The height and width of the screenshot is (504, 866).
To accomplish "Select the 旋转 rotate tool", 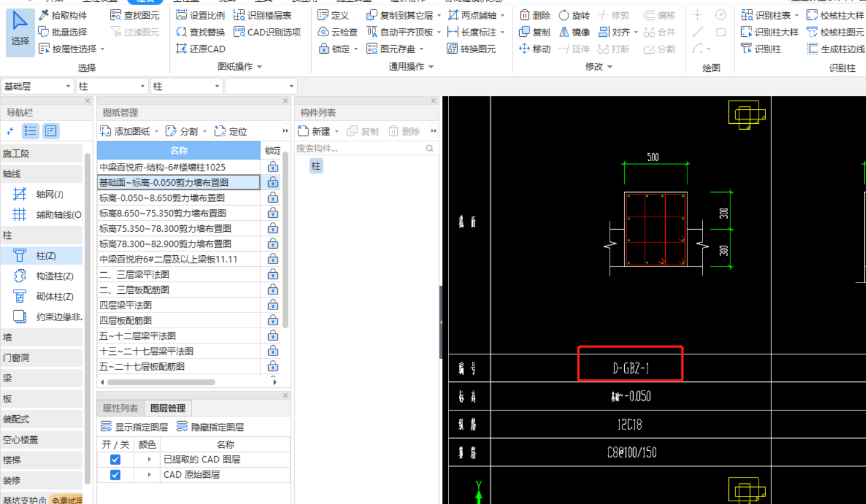I will 574,15.
